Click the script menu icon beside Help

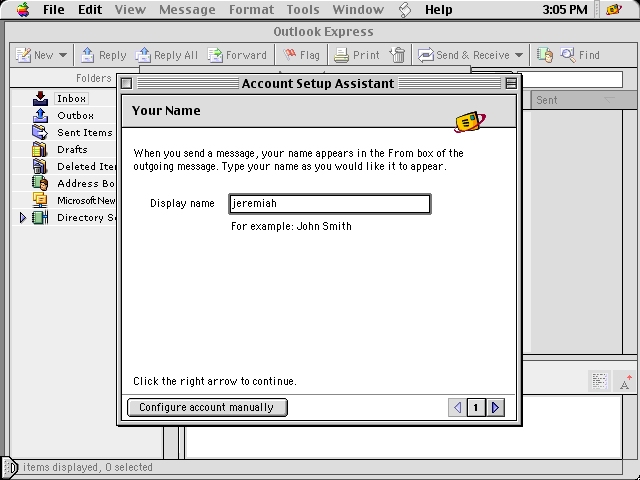(404, 9)
